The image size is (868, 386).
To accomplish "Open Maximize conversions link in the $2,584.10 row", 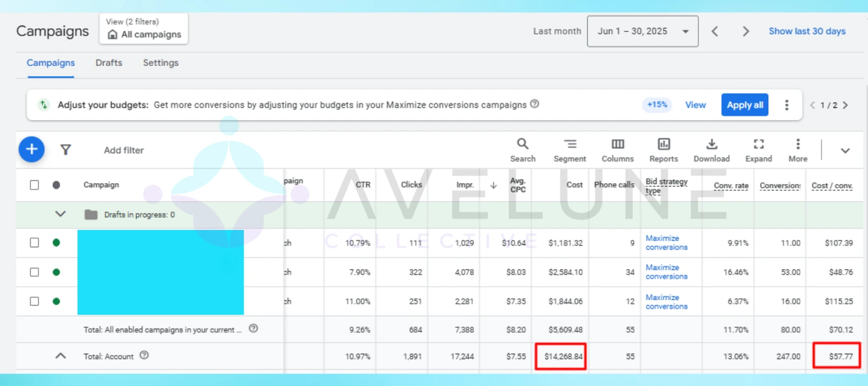I will pyautogui.click(x=666, y=272).
